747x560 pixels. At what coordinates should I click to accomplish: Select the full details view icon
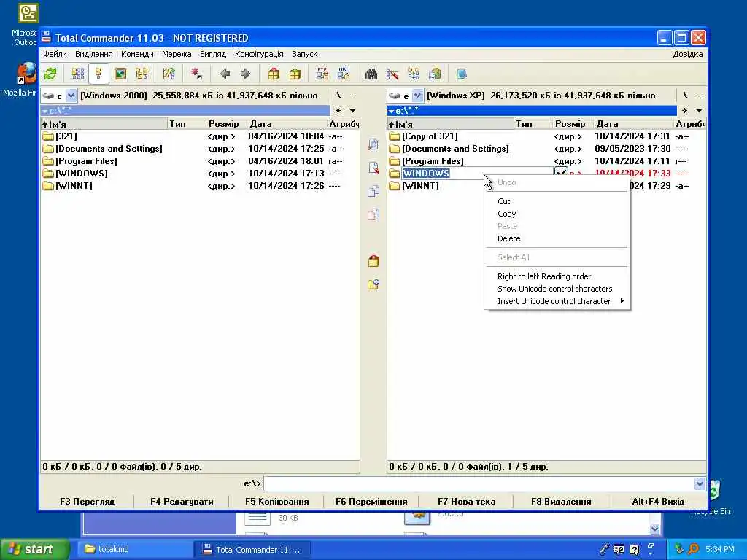pyautogui.click(x=98, y=74)
